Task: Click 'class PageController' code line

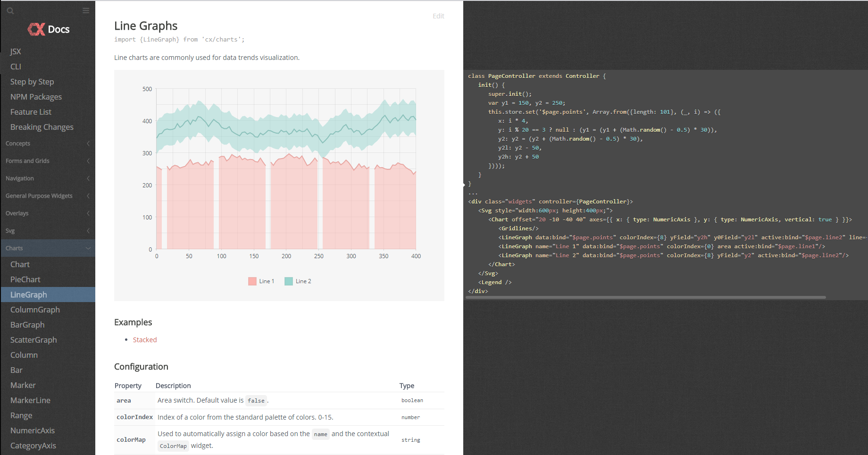Action: pyautogui.click(x=537, y=76)
